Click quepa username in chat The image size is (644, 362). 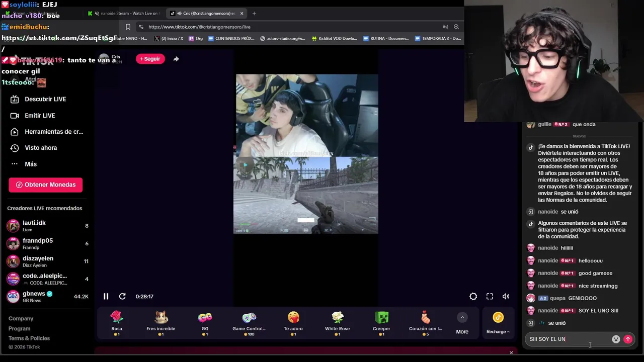[x=557, y=298]
